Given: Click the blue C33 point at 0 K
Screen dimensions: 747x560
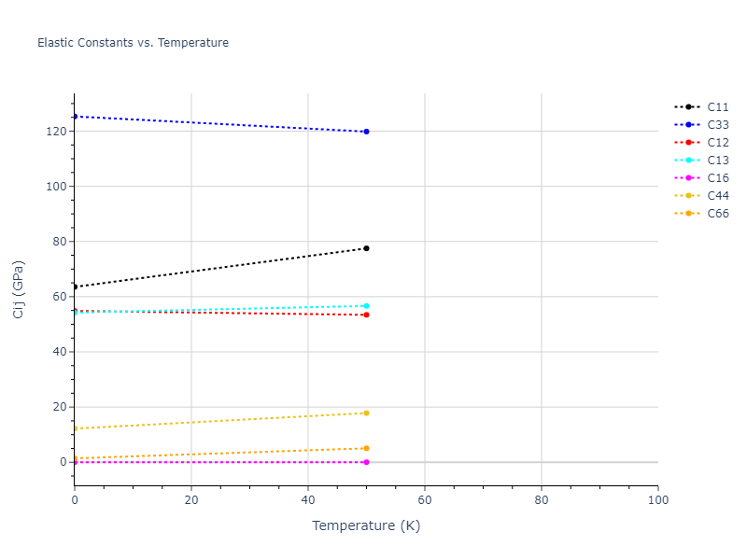Looking at the screenshot, I should pyautogui.click(x=75, y=117).
